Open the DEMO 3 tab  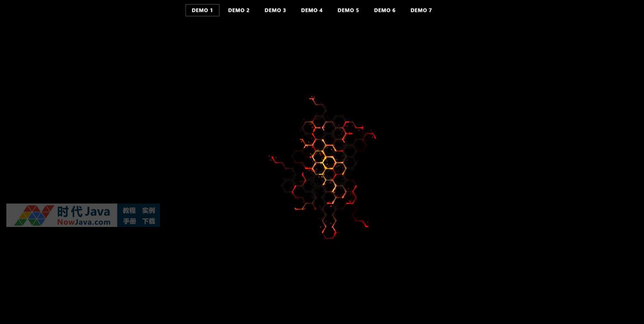pos(275,10)
